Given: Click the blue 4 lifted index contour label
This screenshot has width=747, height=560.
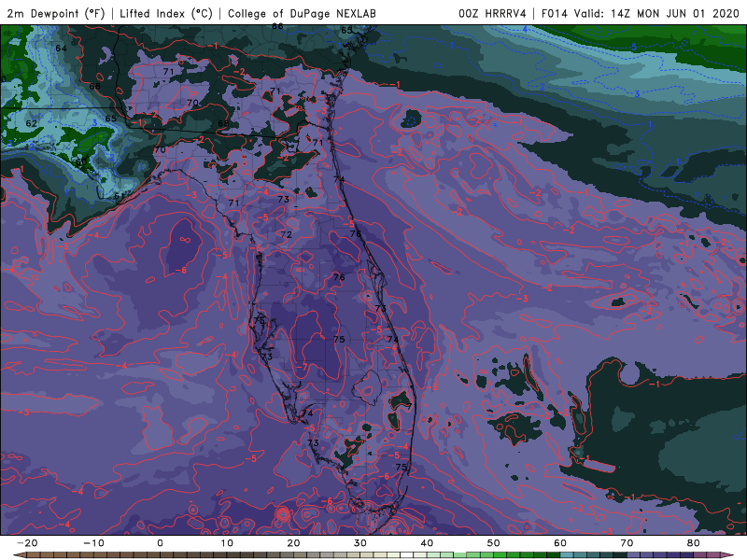Looking at the screenshot, I should coord(525,29).
